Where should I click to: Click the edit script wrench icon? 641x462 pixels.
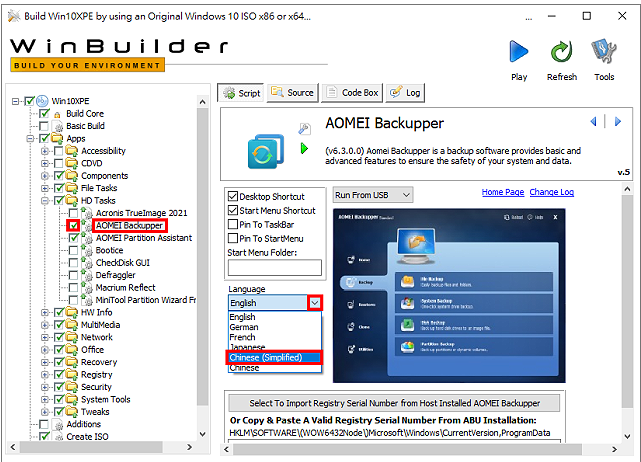point(304,128)
